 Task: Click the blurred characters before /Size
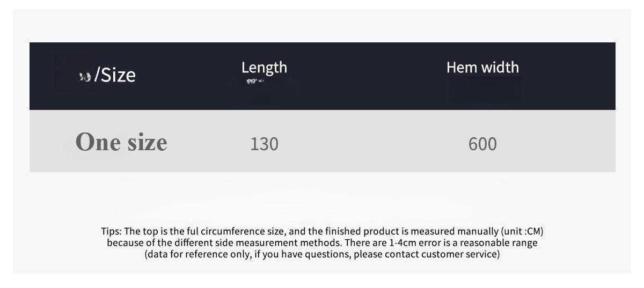click(84, 77)
